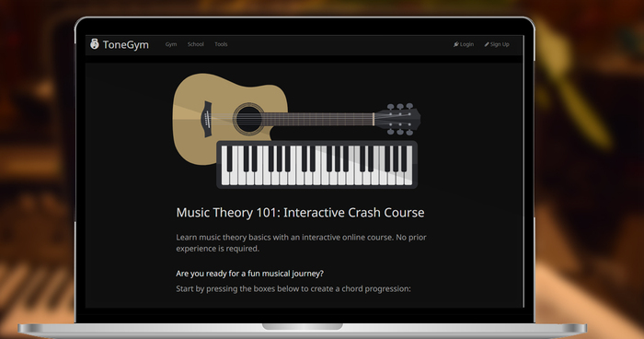Click the pencil icon beside Sign Up

(x=487, y=44)
